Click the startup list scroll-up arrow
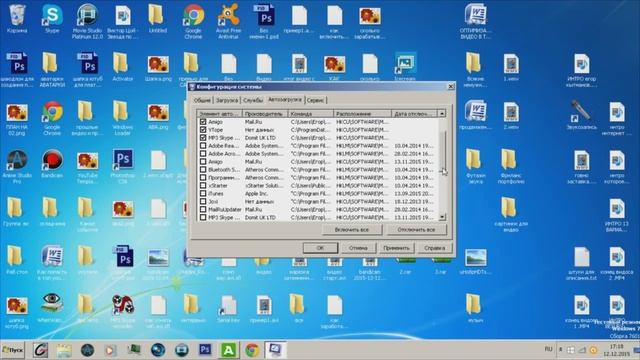Image resolution: width=640 pixels, height=360 pixels. point(442,113)
